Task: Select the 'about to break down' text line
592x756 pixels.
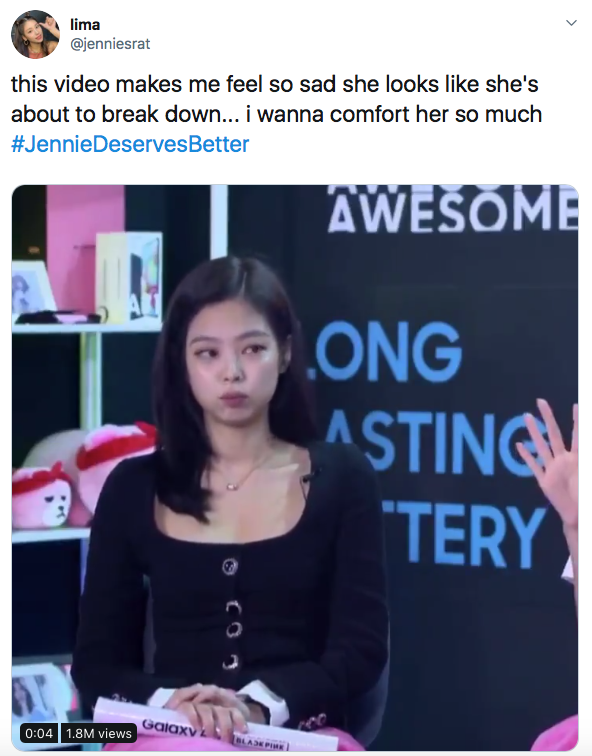Action: 276,114
